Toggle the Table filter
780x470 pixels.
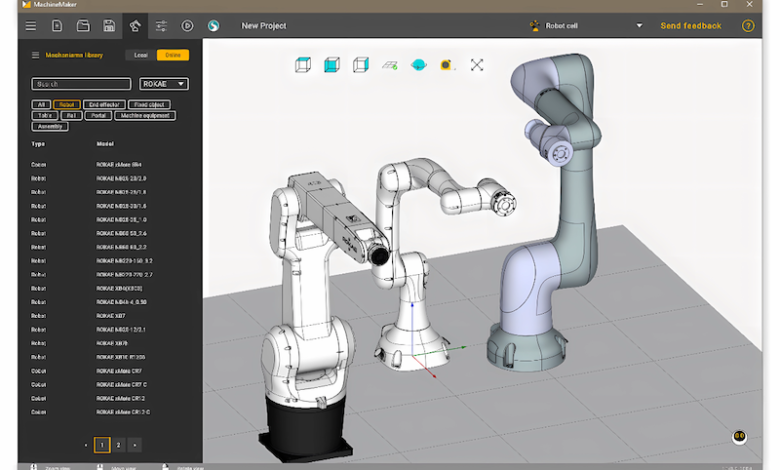tap(45, 115)
